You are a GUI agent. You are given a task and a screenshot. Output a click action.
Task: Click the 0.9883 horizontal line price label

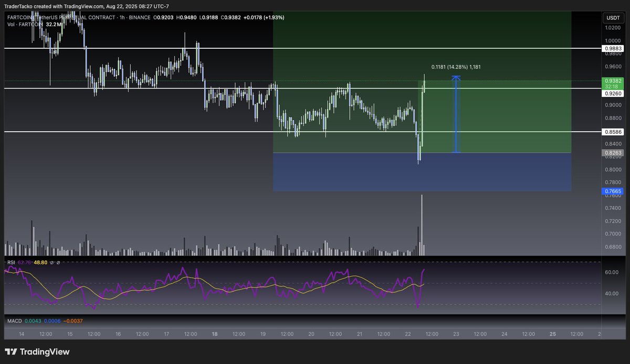pyautogui.click(x=613, y=48)
